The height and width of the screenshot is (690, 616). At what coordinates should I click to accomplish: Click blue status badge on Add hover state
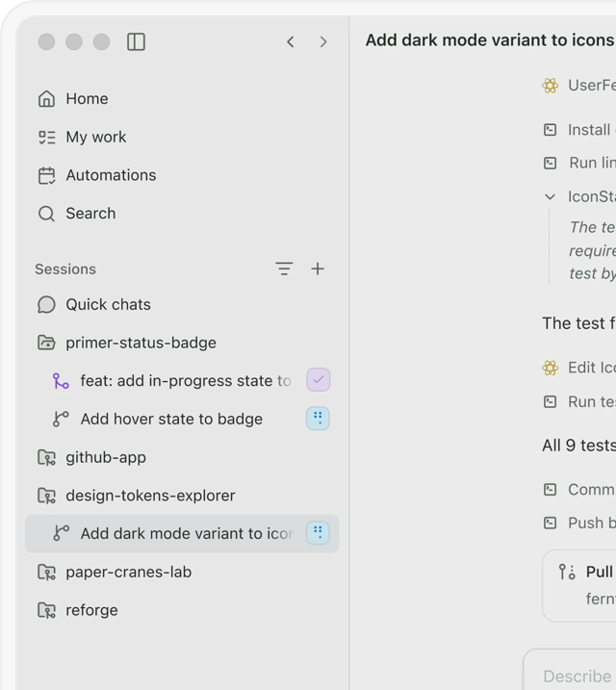coord(318,418)
